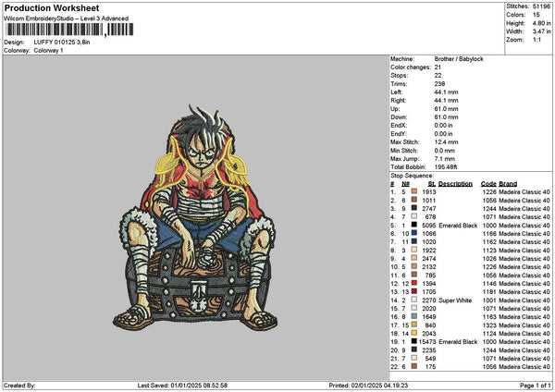Click dark red swatch in stop row 13
This screenshot has height=392, width=555.
[x=414, y=291]
